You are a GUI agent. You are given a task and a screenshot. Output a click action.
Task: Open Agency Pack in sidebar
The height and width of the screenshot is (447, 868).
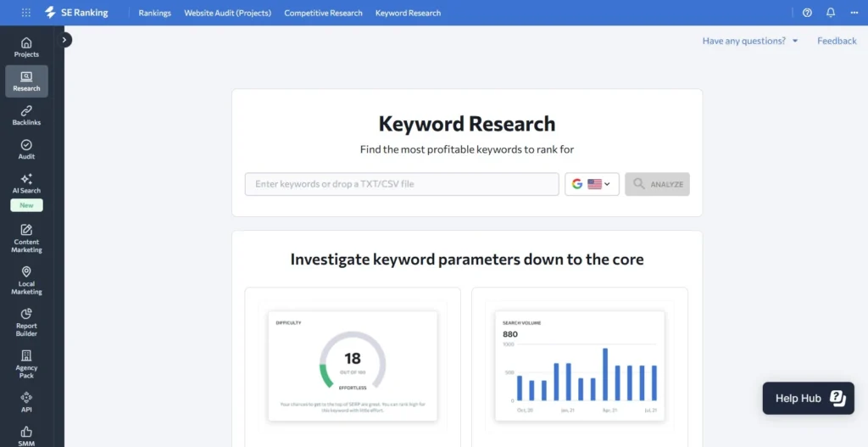point(26,364)
